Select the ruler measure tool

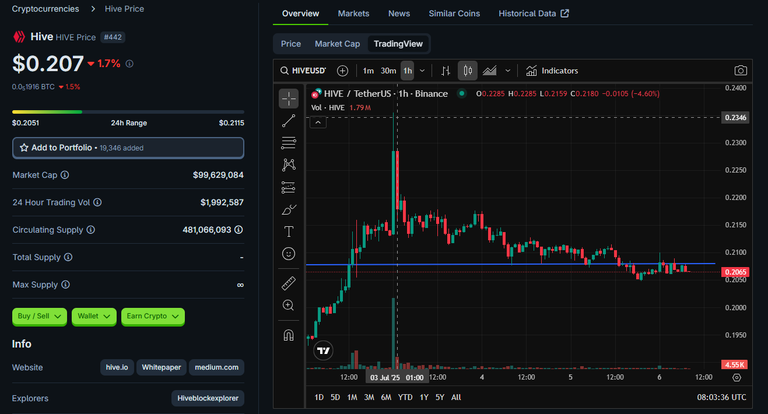[x=288, y=283]
